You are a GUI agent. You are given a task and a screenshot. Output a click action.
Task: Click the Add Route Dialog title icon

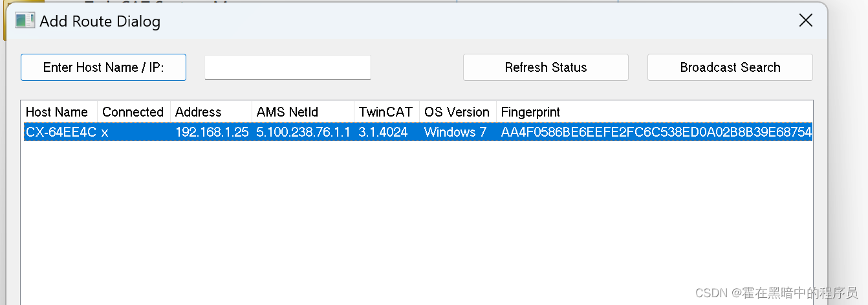click(x=25, y=21)
